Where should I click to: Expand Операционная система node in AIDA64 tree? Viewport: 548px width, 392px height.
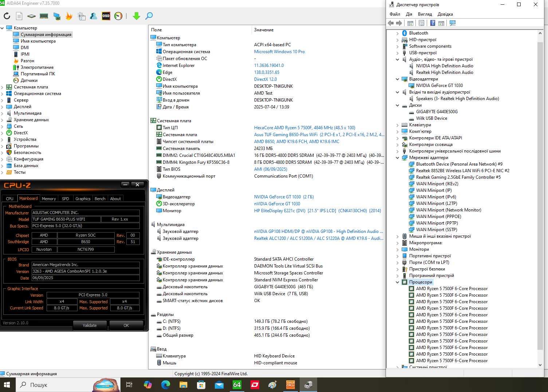click(x=2, y=94)
